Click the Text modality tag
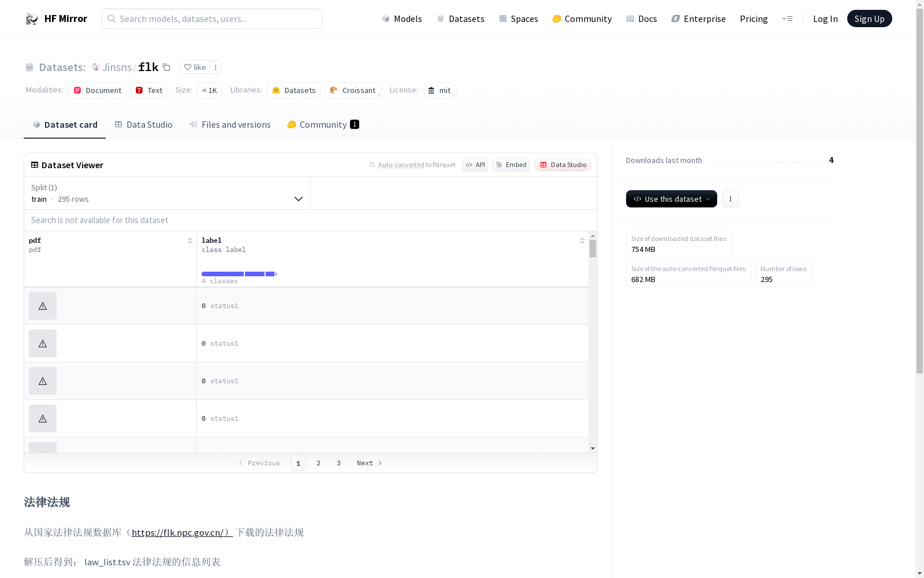This screenshot has width=924, height=578. pos(148,90)
